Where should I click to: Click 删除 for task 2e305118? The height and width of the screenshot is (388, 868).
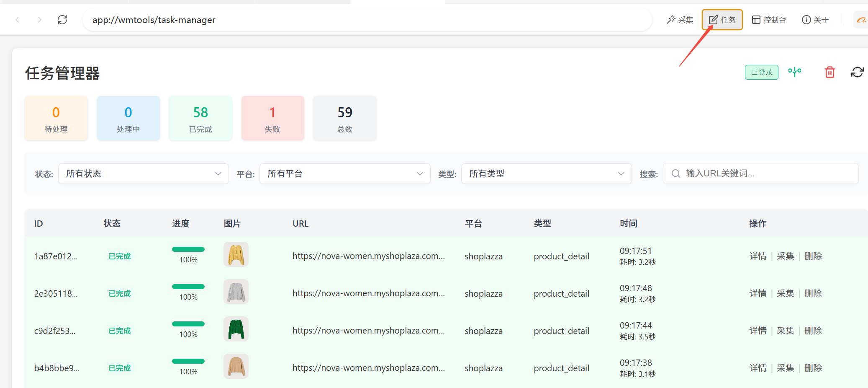point(813,293)
